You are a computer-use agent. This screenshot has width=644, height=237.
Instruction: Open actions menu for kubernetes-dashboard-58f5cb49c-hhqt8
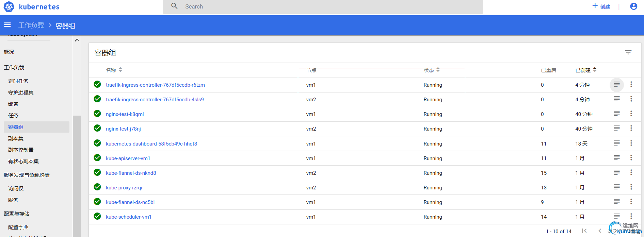click(x=631, y=143)
